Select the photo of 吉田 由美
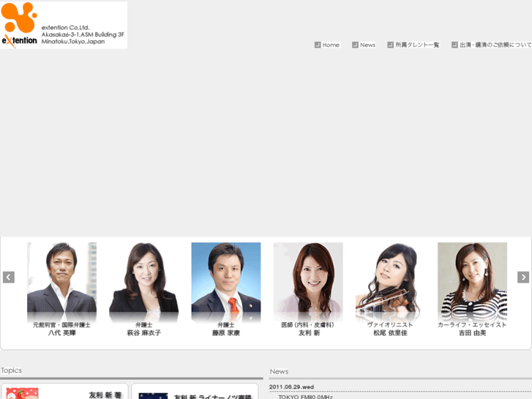This screenshot has width=532, height=399. (x=472, y=281)
